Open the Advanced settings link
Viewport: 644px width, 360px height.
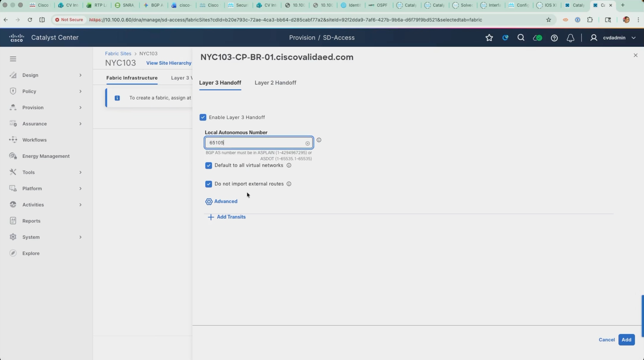226,201
